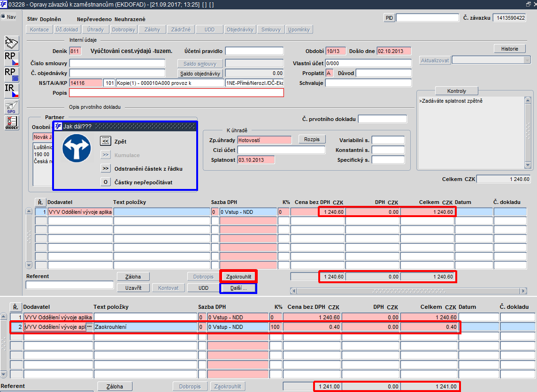The height and width of the screenshot is (392, 537).
Task: Choose Částky nepřepočítávat option button
Action: (x=106, y=182)
